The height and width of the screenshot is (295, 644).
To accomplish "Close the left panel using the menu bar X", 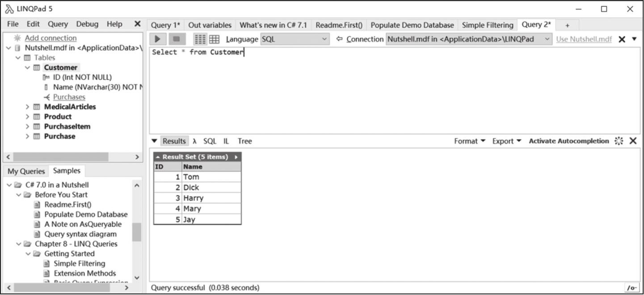I will click(138, 24).
